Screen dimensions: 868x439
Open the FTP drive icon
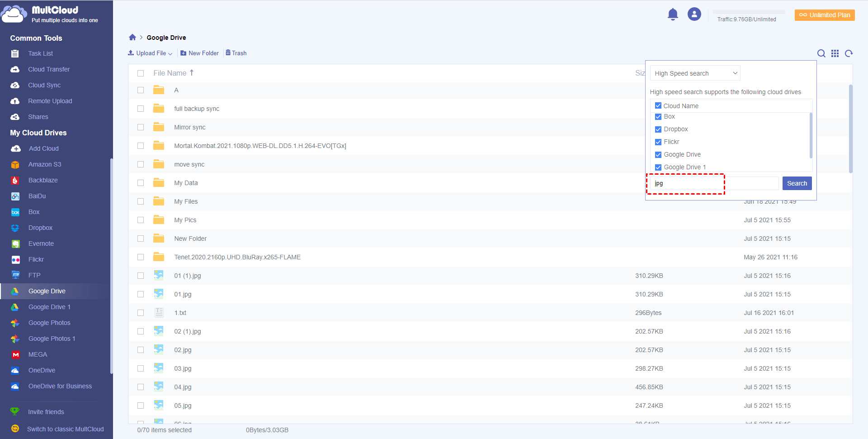coord(15,275)
